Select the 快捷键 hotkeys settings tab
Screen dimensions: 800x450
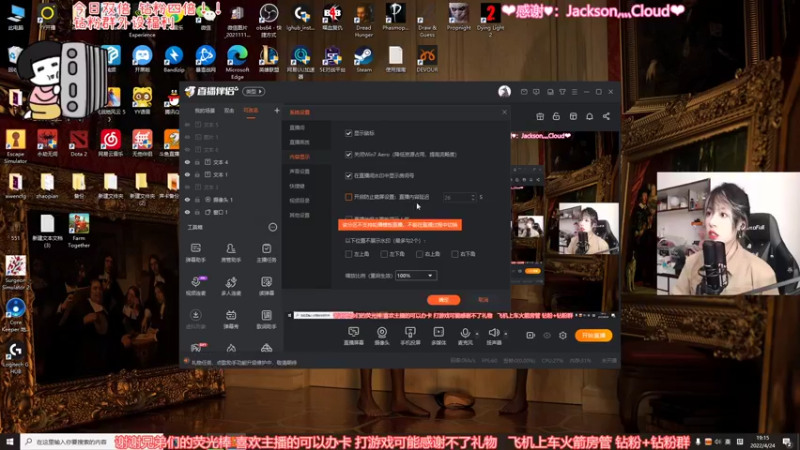point(297,186)
